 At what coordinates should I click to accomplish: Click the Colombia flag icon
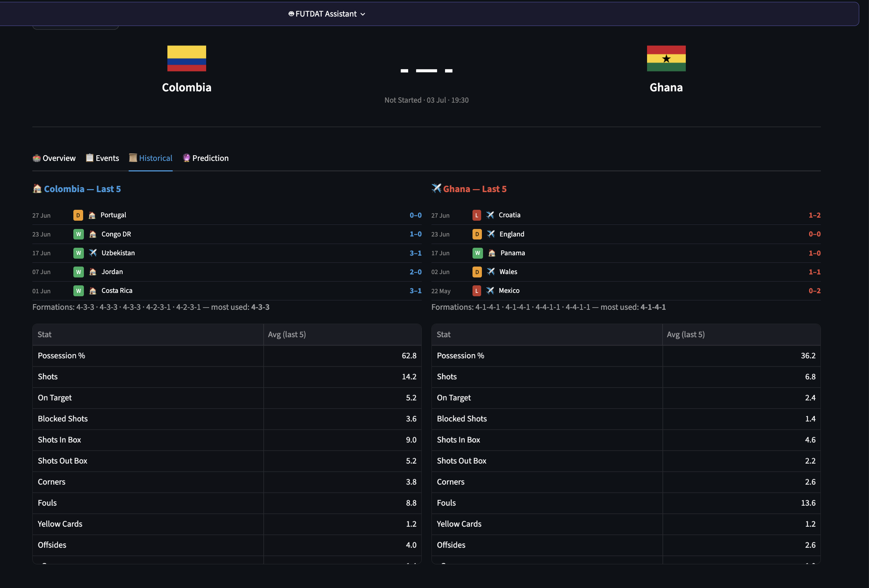[187, 58]
